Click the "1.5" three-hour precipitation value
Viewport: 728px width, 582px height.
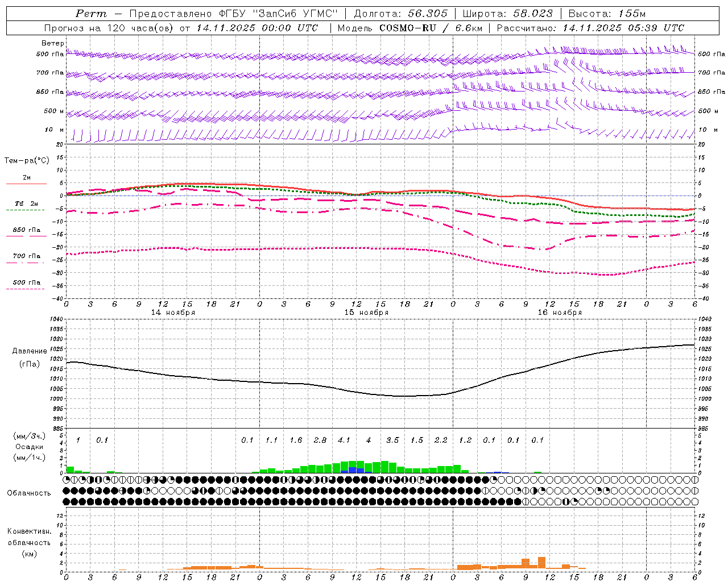pyautogui.click(x=417, y=440)
